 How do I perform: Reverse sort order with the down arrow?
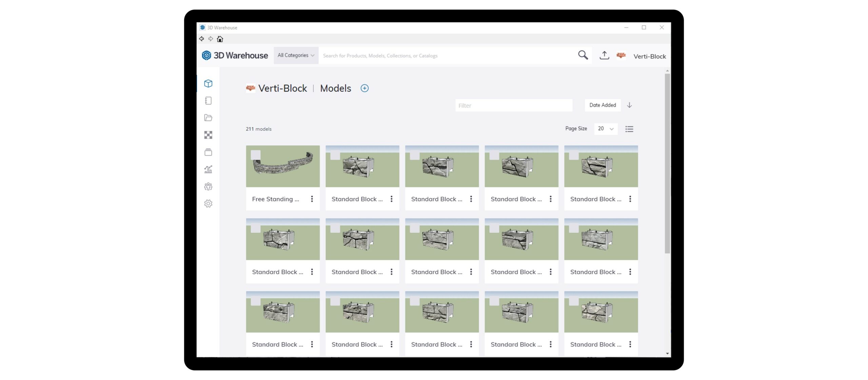point(629,105)
